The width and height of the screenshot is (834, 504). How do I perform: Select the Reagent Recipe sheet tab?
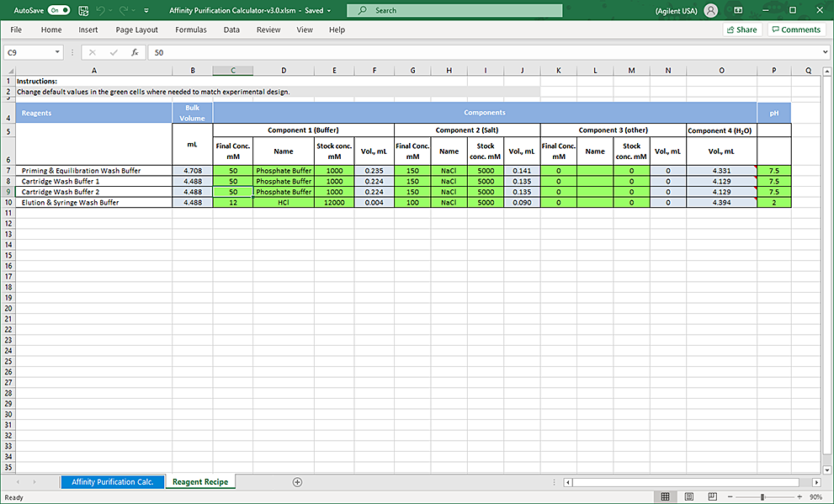pyautogui.click(x=200, y=481)
